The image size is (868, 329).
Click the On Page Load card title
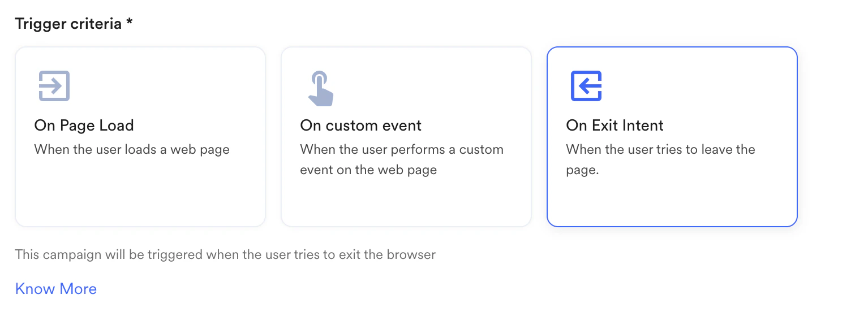tap(84, 125)
